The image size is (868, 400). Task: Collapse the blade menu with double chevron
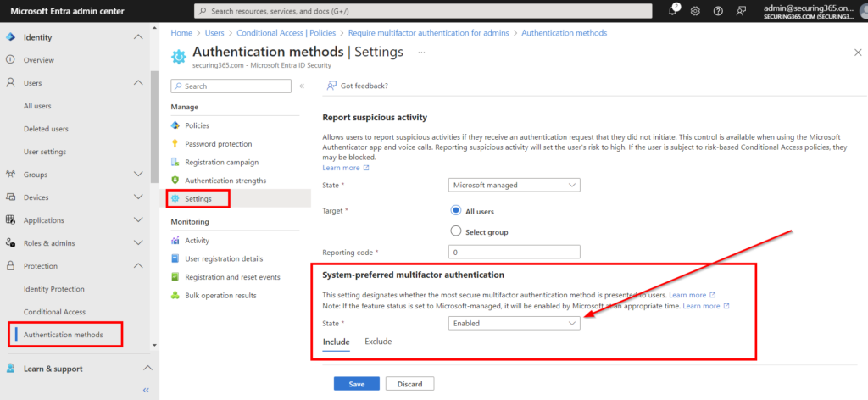tap(302, 86)
